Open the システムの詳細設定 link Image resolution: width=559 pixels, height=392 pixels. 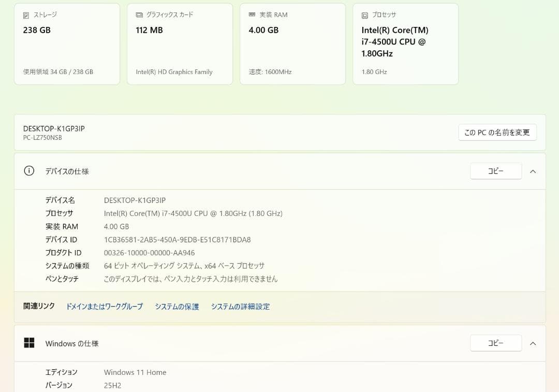click(240, 307)
